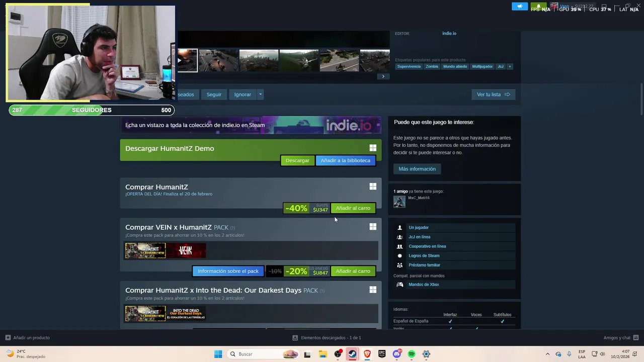Click the ESP LAA language indicator

click(582, 354)
